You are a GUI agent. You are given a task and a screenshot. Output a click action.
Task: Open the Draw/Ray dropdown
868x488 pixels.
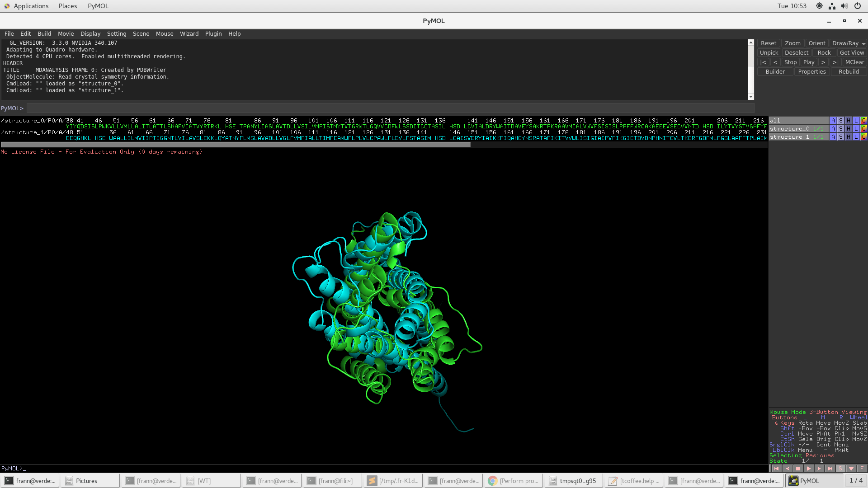(848, 43)
